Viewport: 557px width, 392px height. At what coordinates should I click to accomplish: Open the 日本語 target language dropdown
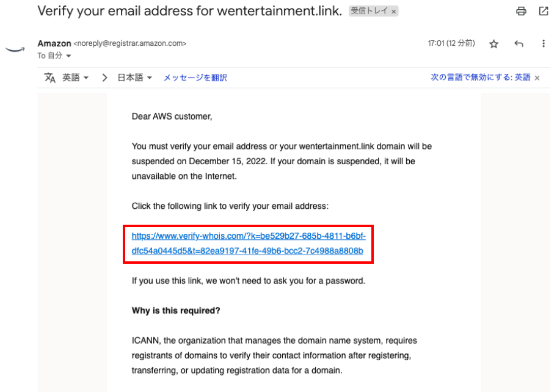[x=134, y=78]
